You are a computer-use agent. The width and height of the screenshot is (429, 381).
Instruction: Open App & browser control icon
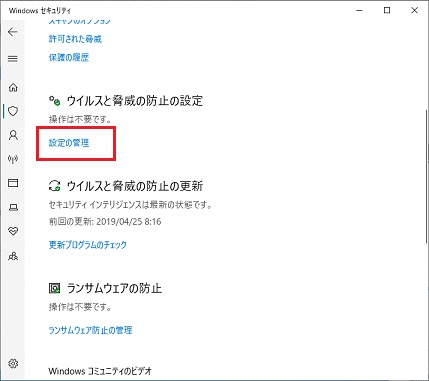(x=13, y=183)
